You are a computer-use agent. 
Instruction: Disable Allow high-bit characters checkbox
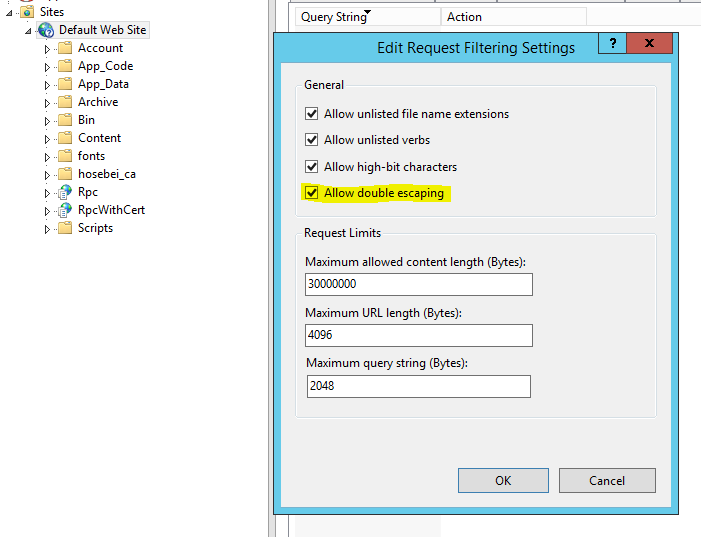312,166
